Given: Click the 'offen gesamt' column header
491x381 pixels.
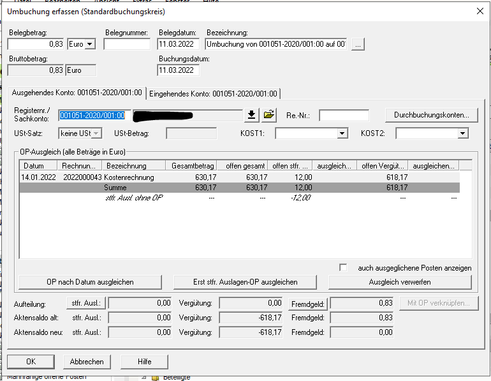Looking at the screenshot, I should [243, 166].
